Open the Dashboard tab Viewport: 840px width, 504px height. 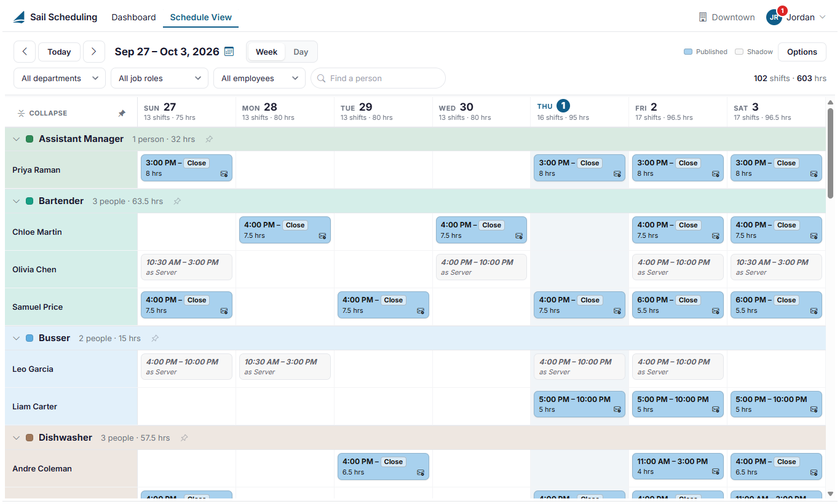133,17
